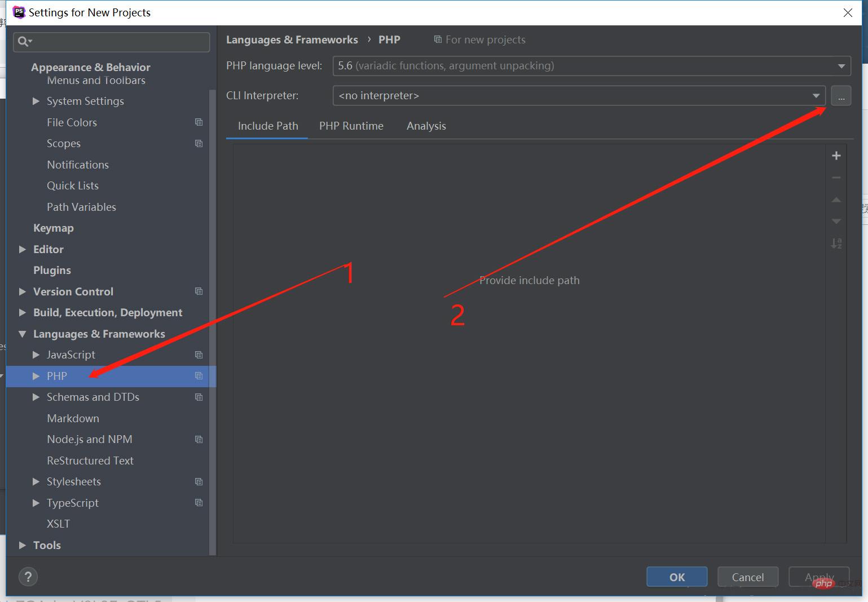Click the OK button
The image size is (868, 602).
tap(677, 577)
